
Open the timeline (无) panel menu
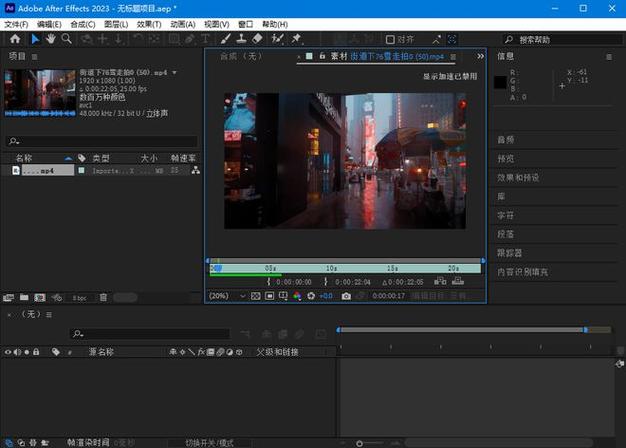coord(49,315)
